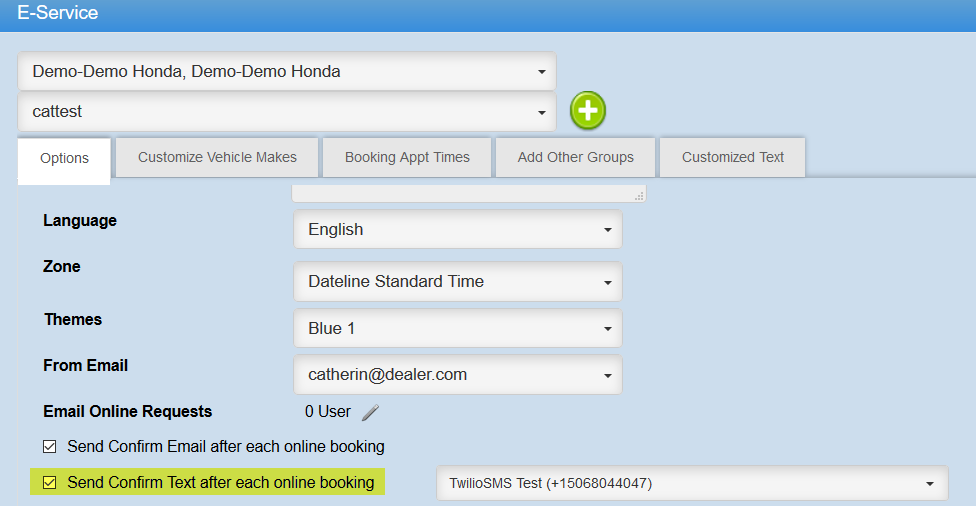Switch to the Options tab
Image resolution: width=976 pixels, height=506 pixels.
tap(64, 158)
